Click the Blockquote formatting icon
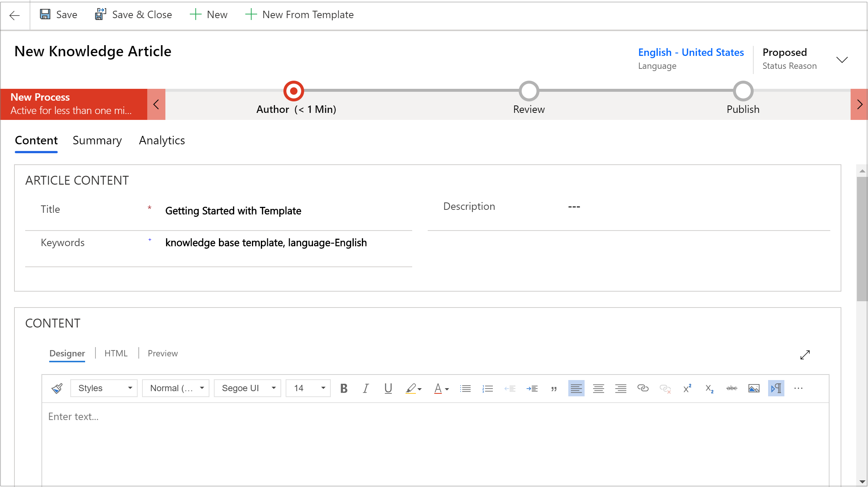The height and width of the screenshot is (487, 868). point(553,389)
